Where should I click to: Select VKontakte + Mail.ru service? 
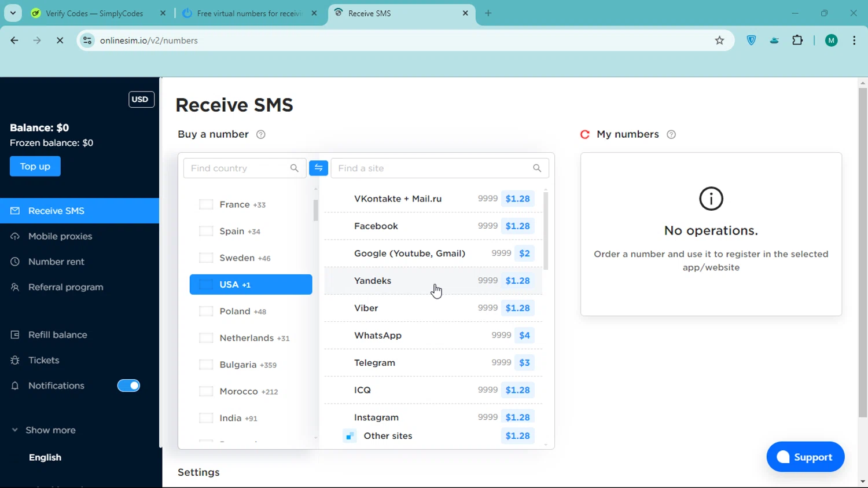click(433, 199)
